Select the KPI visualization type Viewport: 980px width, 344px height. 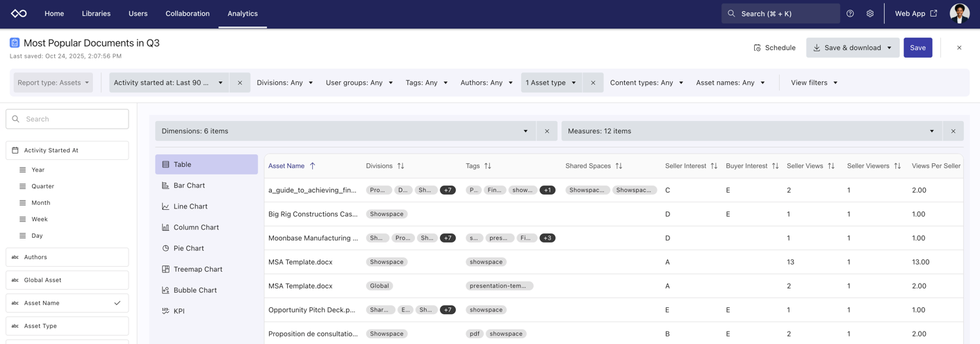(x=179, y=311)
